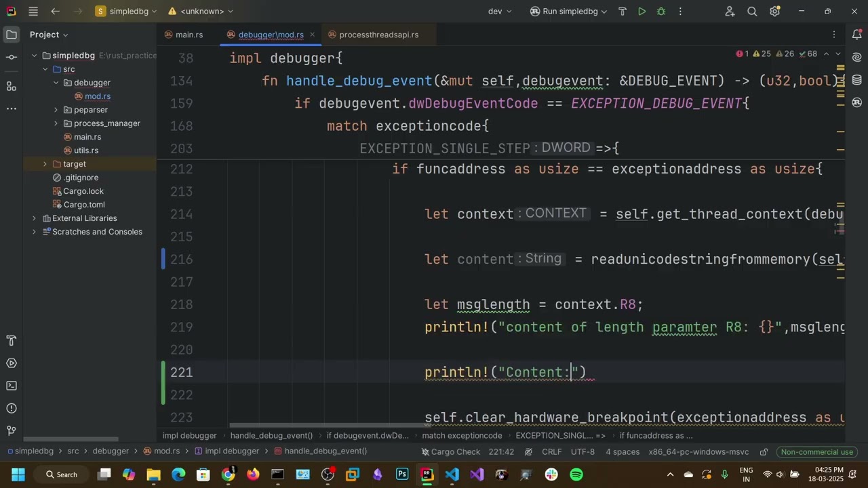Screen dimensions: 868x488
Task: Open the main hamburger menu
Action: (x=33, y=12)
